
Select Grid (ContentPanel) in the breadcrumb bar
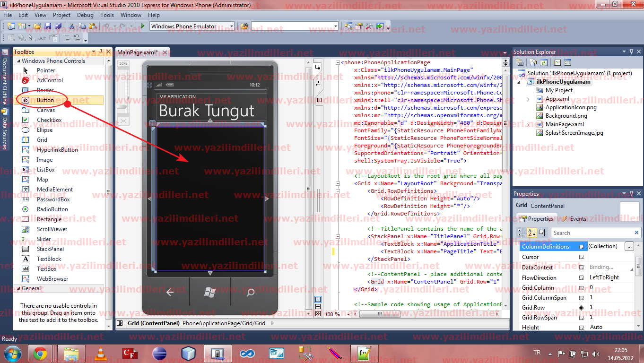(154, 323)
